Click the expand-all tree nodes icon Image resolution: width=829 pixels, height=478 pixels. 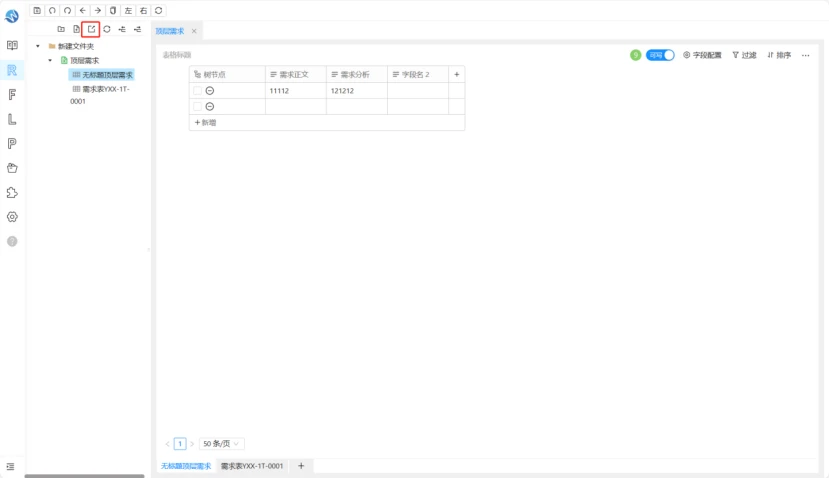pos(122,29)
